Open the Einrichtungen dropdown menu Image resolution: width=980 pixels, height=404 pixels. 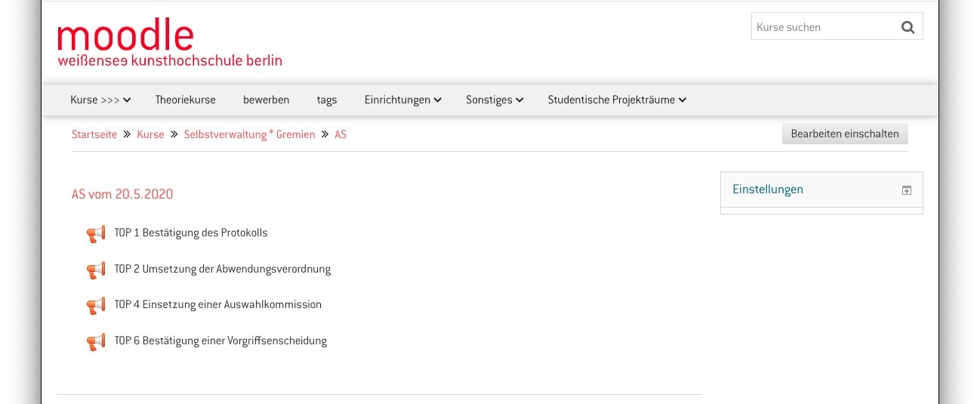click(x=402, y=100)
